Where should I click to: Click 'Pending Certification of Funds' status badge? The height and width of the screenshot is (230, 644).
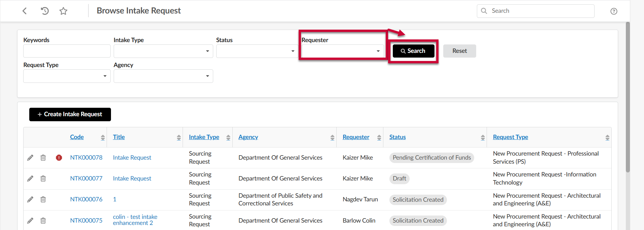coord(432,158)
